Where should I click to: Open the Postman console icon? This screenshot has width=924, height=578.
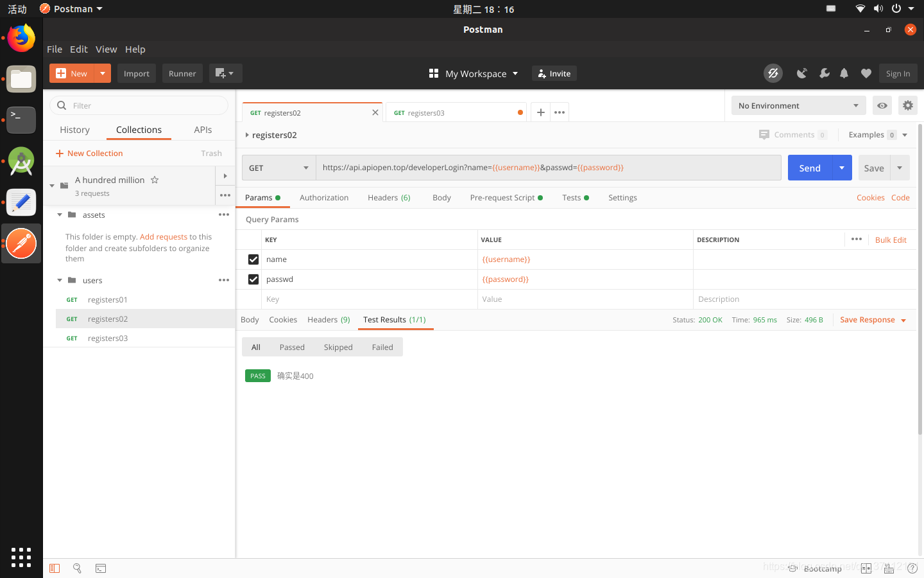click(x=101, y=568)
